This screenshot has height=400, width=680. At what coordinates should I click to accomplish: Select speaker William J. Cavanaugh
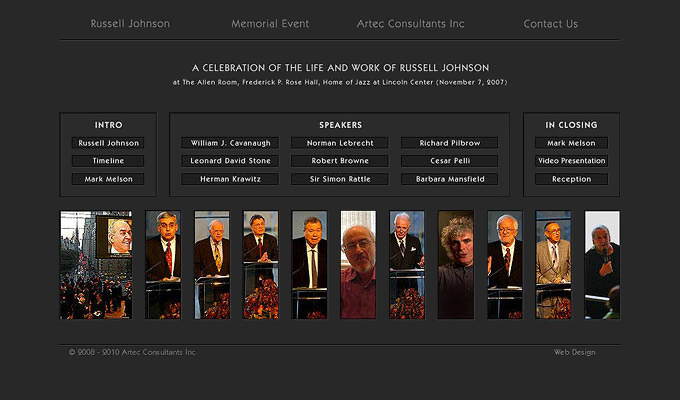click(230, 143)
